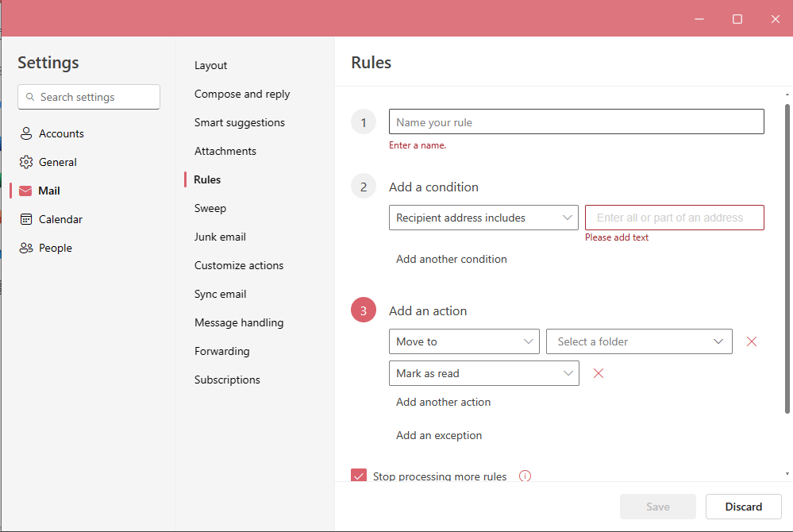Open Sync email settings
Image resolution: width=793 pixels, height=532 pixels.
pyautogui.click(x=220, y=294)
